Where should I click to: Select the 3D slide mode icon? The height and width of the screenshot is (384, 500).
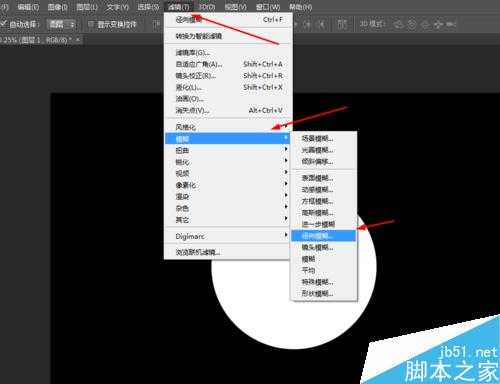click(x=438, y=24)
